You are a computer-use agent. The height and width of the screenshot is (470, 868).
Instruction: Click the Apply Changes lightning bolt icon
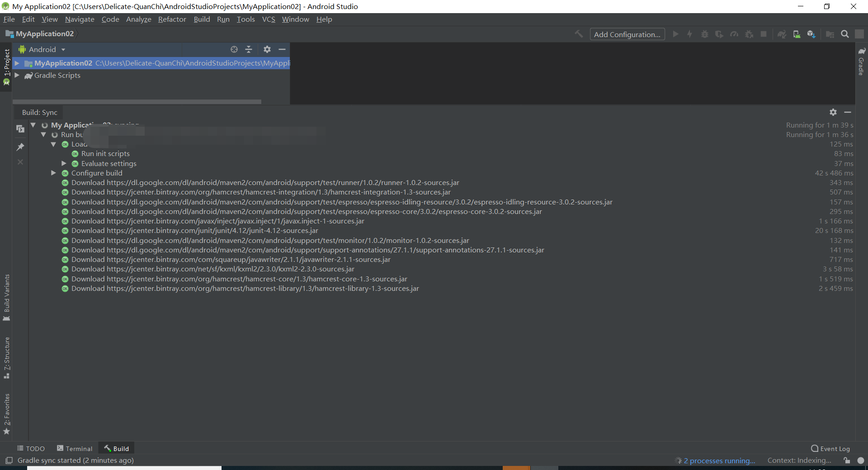coord(690,34)
